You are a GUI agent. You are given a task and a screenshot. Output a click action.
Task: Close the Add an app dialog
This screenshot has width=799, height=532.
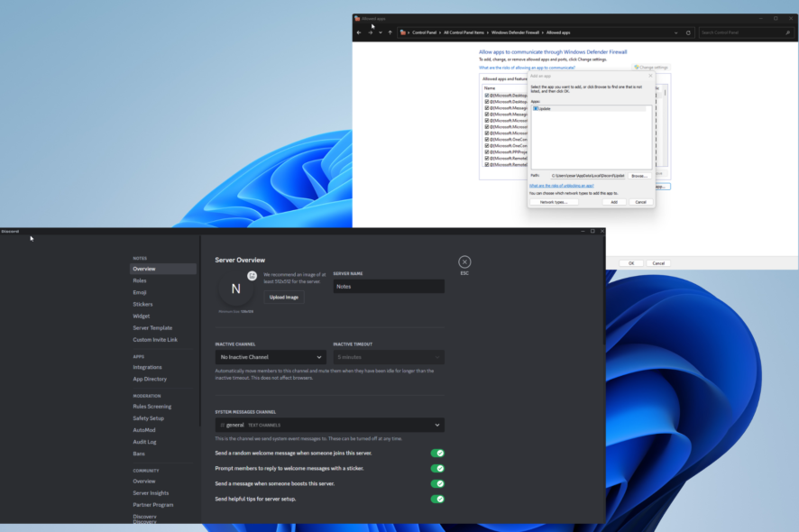[650, 76]
